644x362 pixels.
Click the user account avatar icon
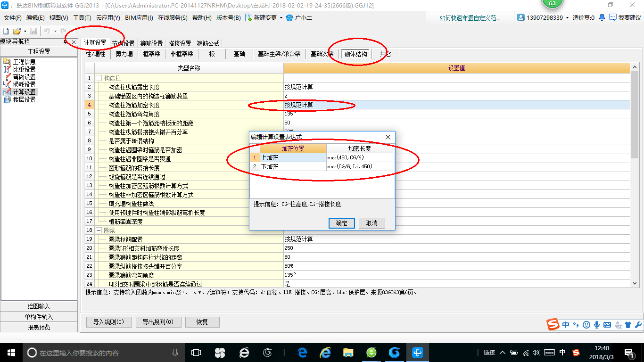click(521, 17)
